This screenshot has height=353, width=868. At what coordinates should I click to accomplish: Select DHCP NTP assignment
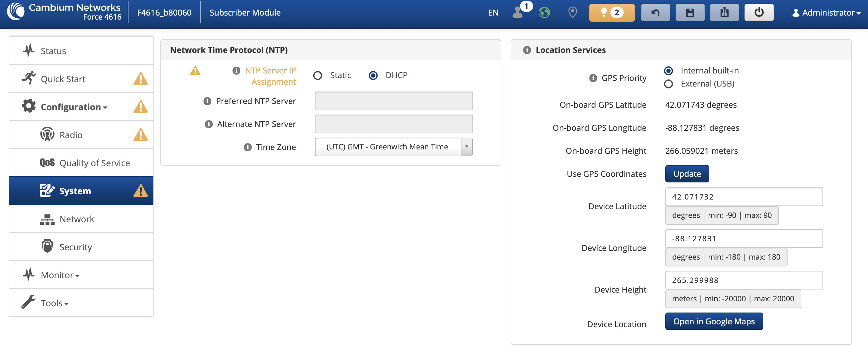[373, 75]
